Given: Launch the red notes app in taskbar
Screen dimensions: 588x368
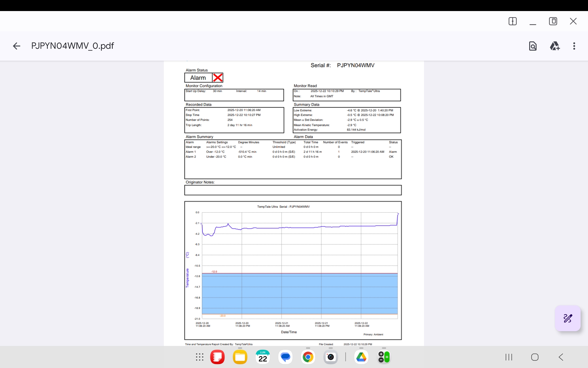Looking at the screenshot, I should tap(217, 357).
